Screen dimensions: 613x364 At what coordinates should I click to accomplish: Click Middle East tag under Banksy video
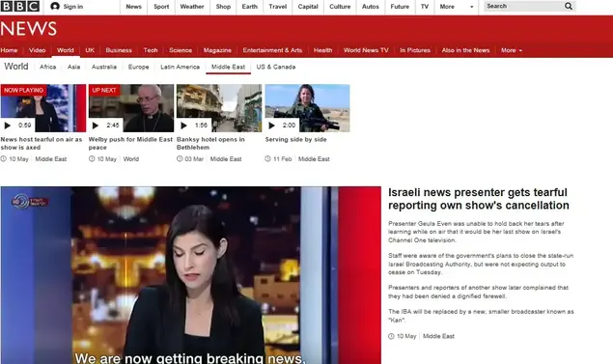click(x=226, y=159)
